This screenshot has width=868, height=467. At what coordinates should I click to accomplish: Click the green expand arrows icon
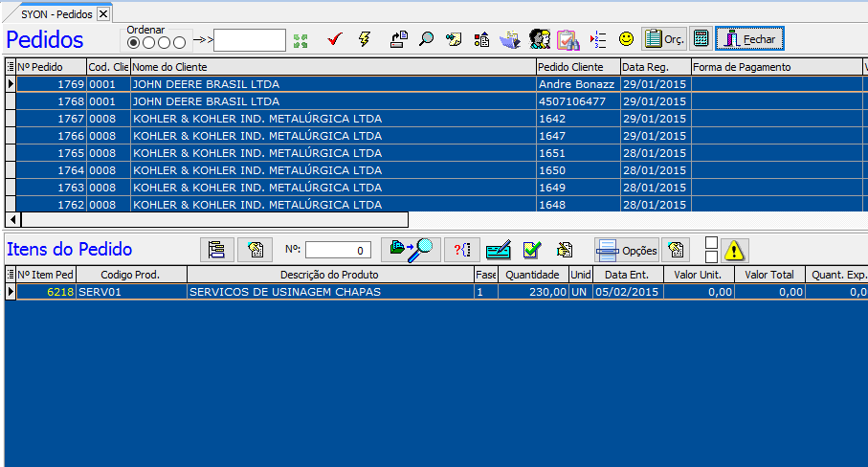click(300, 40)
